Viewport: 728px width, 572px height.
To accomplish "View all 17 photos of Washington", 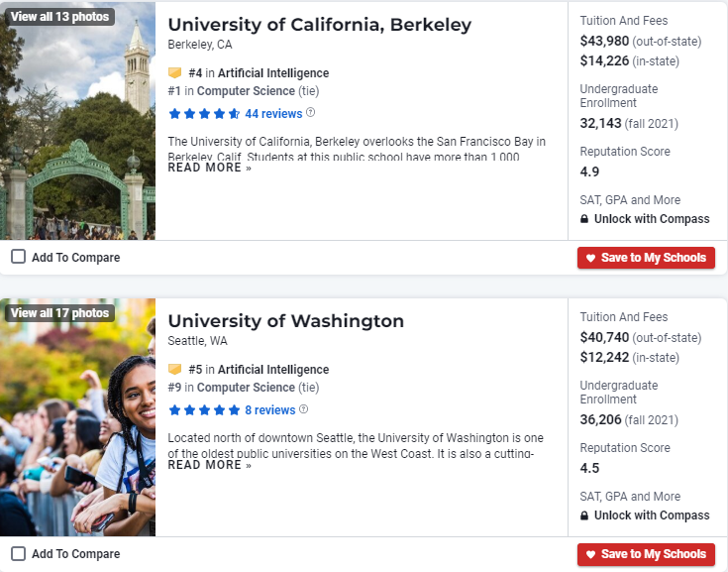I will pos(59,313).
